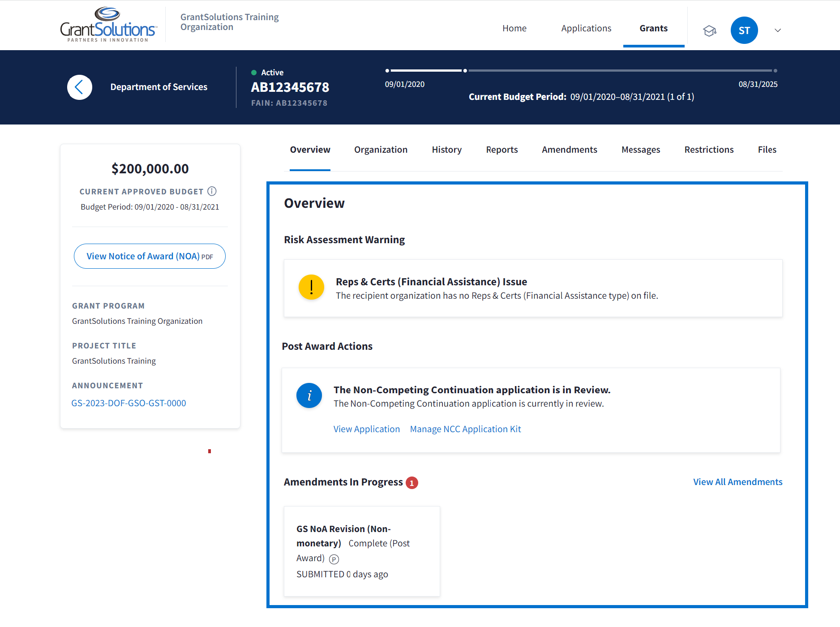This screenshot has height=627, width=840.
Task: Click the back arrow circle button
Action: click(80, 87)
